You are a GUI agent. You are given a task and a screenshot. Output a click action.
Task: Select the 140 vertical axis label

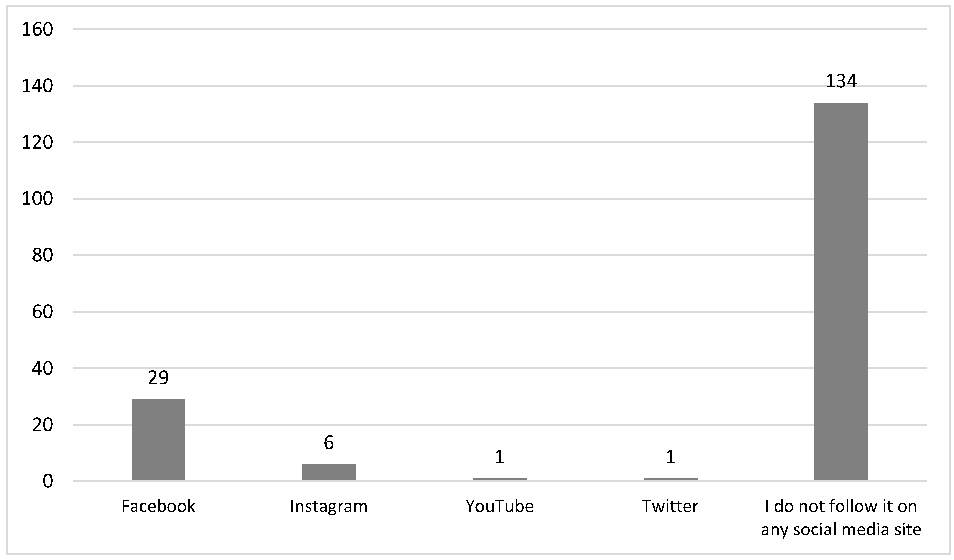click(x=37, y=86)
